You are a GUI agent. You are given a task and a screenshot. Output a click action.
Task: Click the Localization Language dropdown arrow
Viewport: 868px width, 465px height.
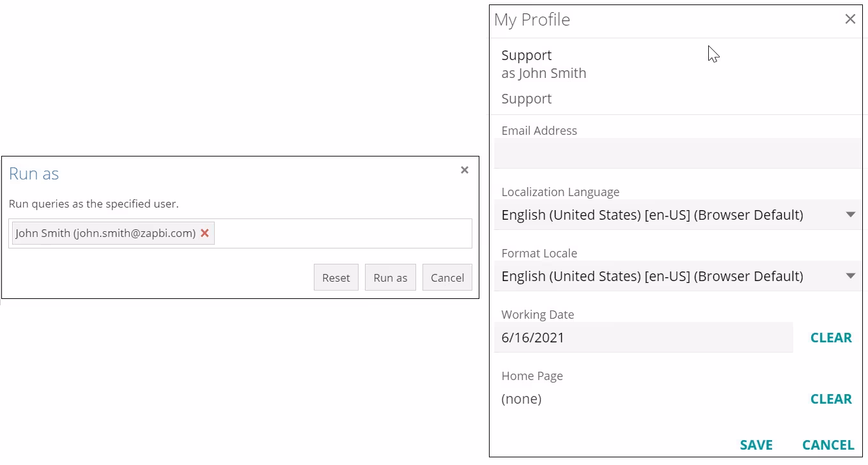pos(850,215)
